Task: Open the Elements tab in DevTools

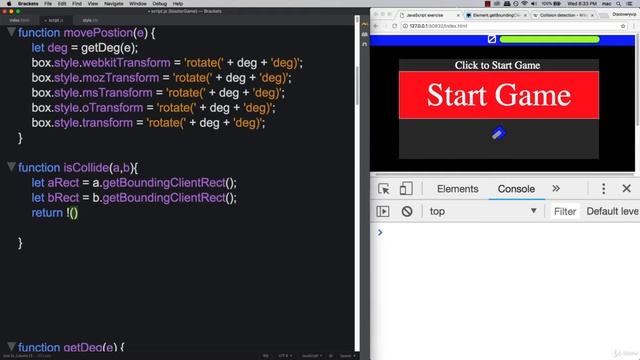Action: point(457,189)
